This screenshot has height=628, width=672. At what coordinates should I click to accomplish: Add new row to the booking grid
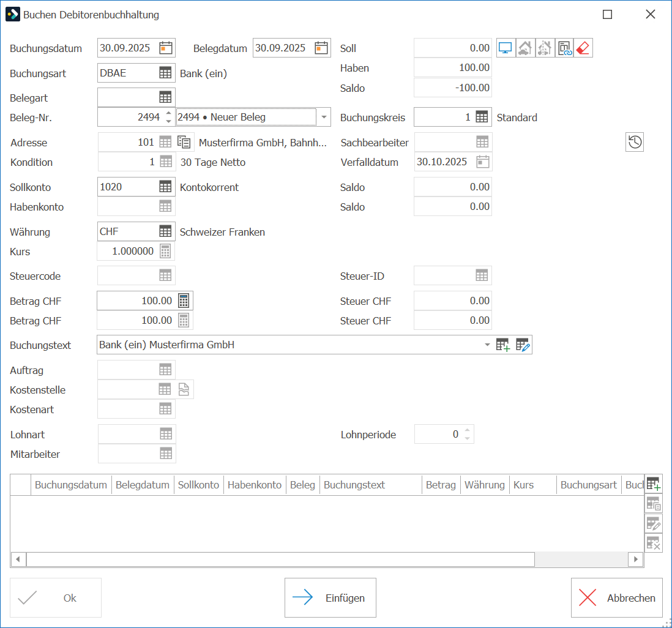coord(654,484)
